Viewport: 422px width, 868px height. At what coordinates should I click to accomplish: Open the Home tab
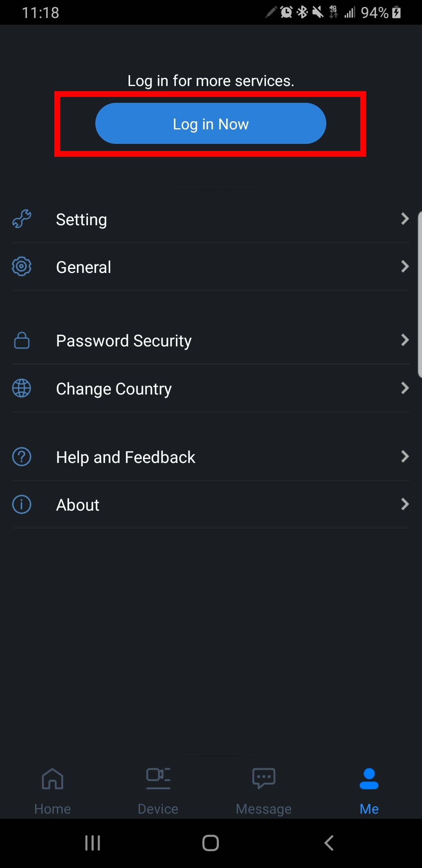point(53,790)
